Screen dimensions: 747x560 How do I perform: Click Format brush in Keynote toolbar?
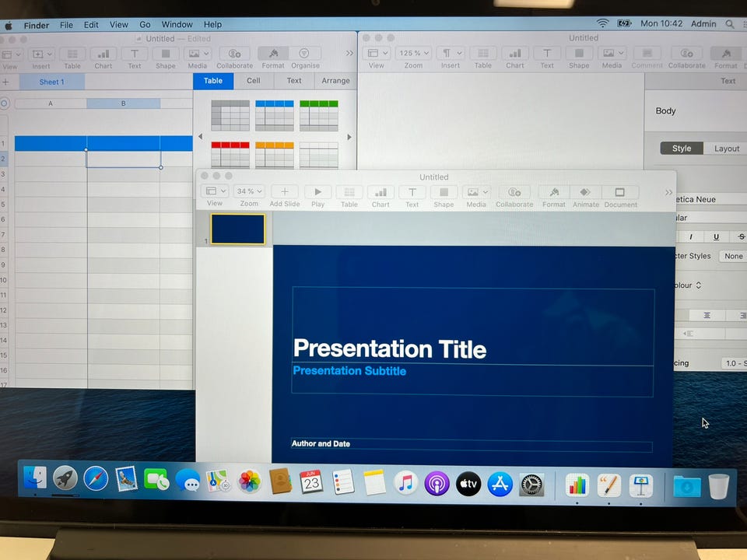click(x=554, y=192)
